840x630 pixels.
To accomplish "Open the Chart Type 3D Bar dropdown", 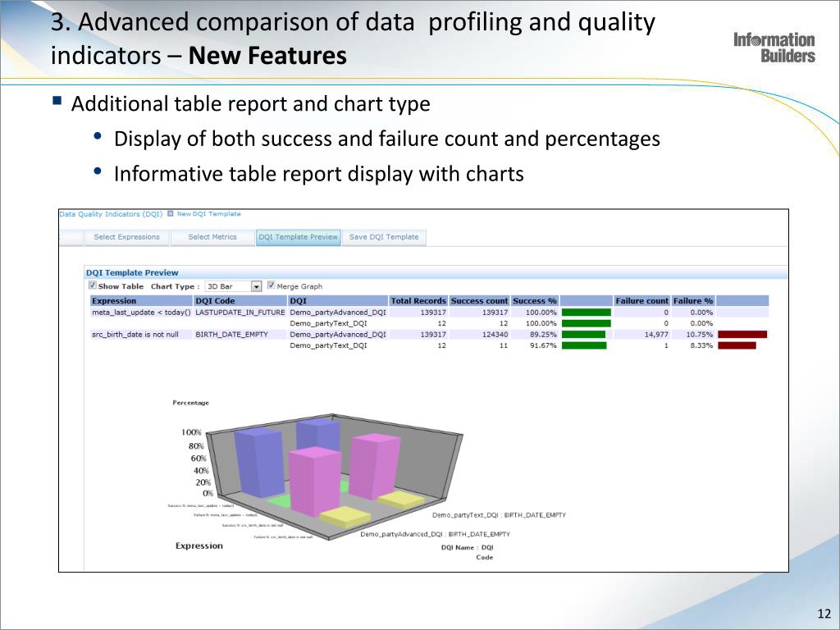I will point(256,286).
